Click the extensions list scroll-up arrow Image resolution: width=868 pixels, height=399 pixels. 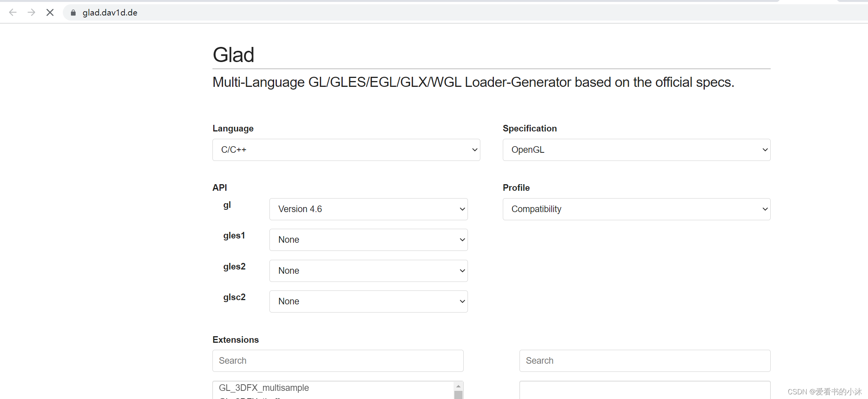click(x=458, y=386)
